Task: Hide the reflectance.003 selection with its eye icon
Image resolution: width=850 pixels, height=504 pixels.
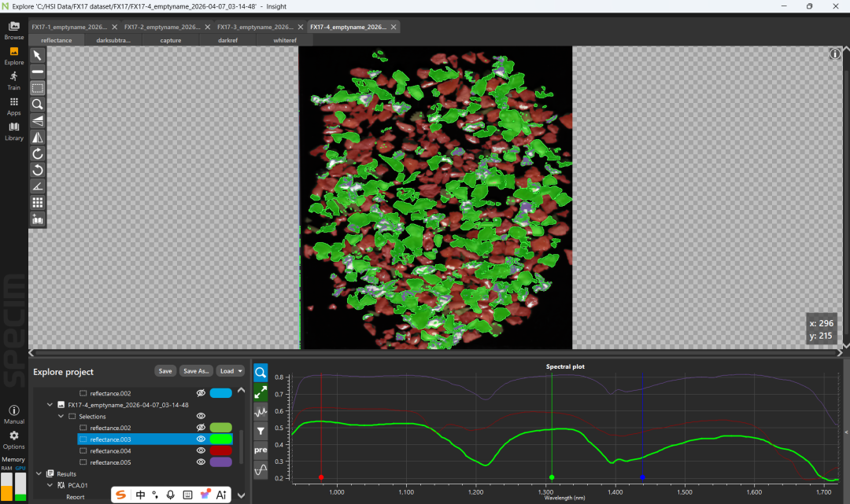Action: click(x=201, y=439)
